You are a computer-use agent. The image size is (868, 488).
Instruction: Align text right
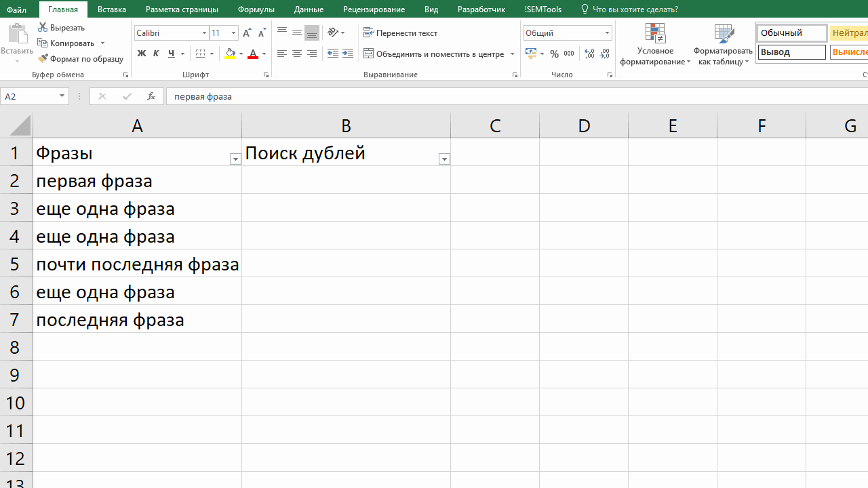312,54
